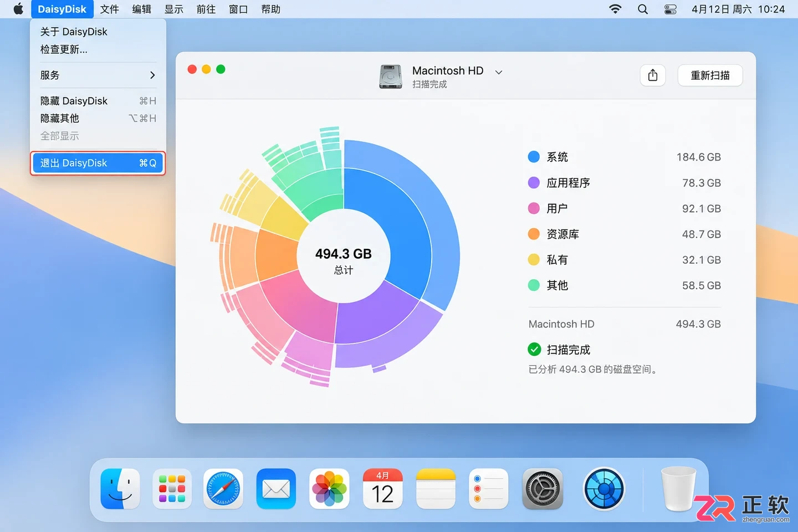
Task: Open System Settings gear in Dock
Action: point(543,489)
